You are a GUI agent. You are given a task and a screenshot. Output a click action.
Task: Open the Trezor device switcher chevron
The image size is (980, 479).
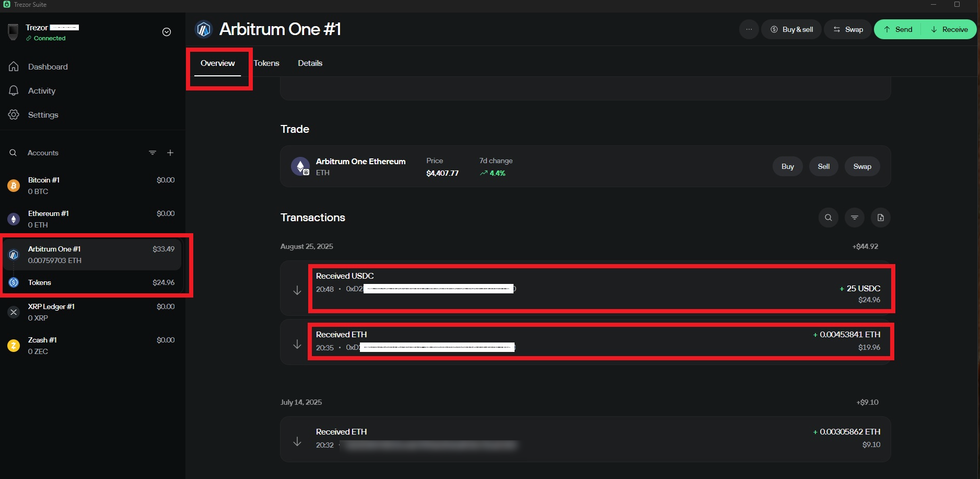click(x=167, y=32)
